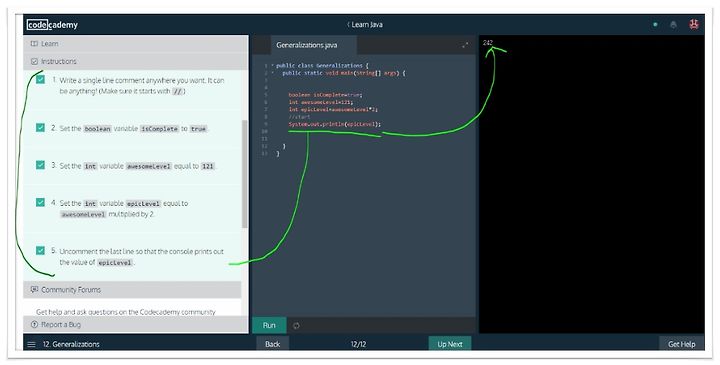Click the //start comment line
This screenshot has width=720, height=365.
[x=299, y=117]
